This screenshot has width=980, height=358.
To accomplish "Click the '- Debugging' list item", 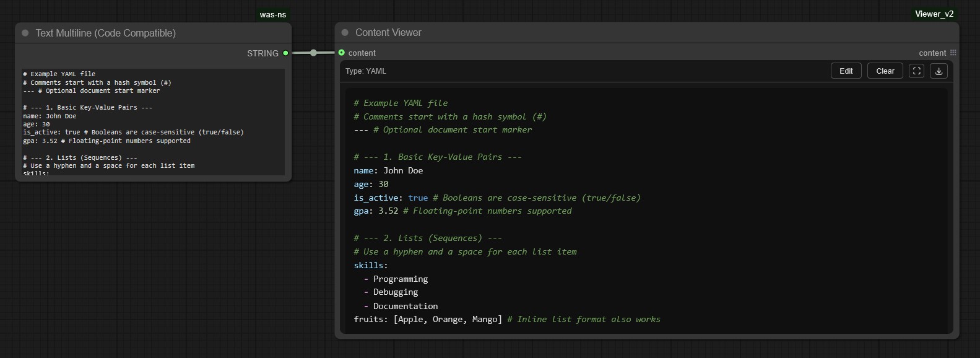I will coord(391,292).
